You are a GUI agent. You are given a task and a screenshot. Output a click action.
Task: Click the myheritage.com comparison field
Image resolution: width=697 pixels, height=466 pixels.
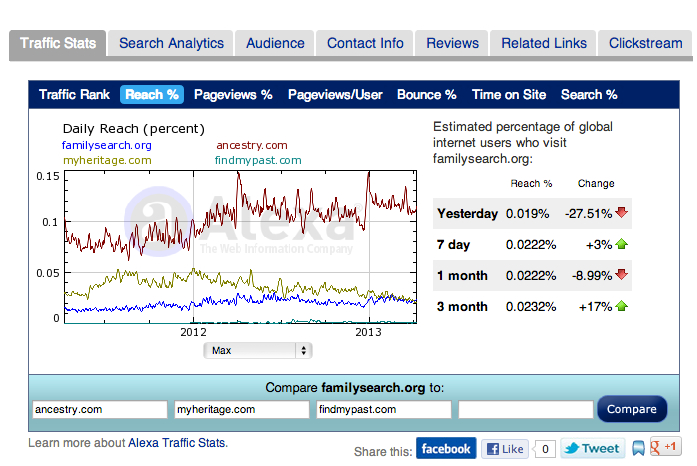click(242, 410)
